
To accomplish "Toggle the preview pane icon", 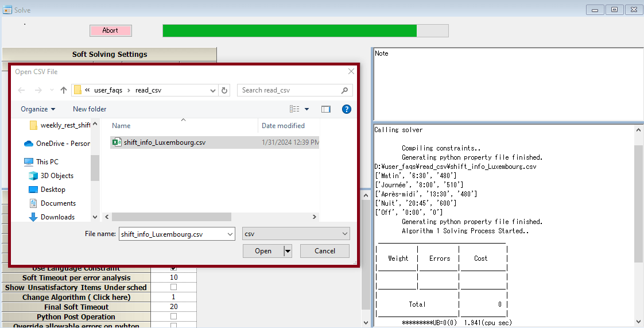I will (x=325, y=109).
